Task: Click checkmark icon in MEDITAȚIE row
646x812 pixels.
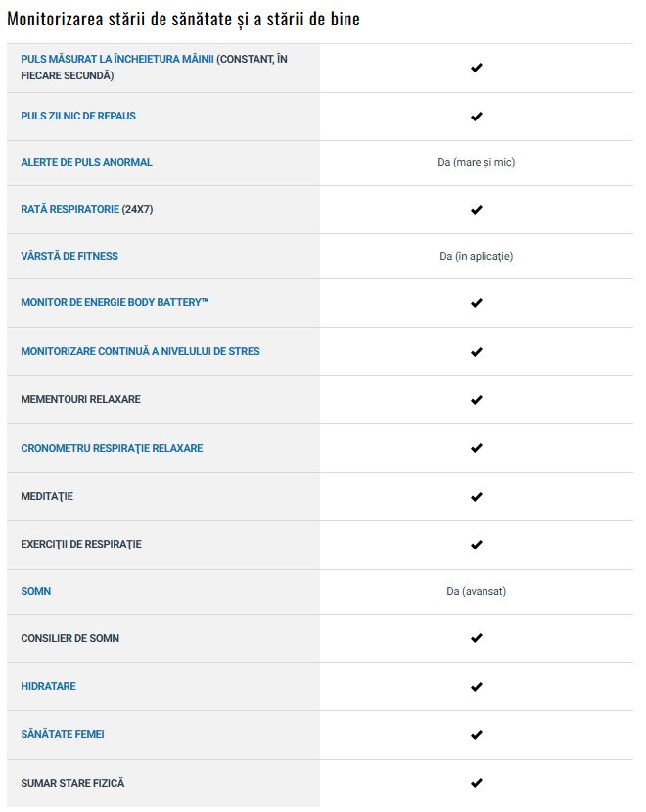Action: 477,497
